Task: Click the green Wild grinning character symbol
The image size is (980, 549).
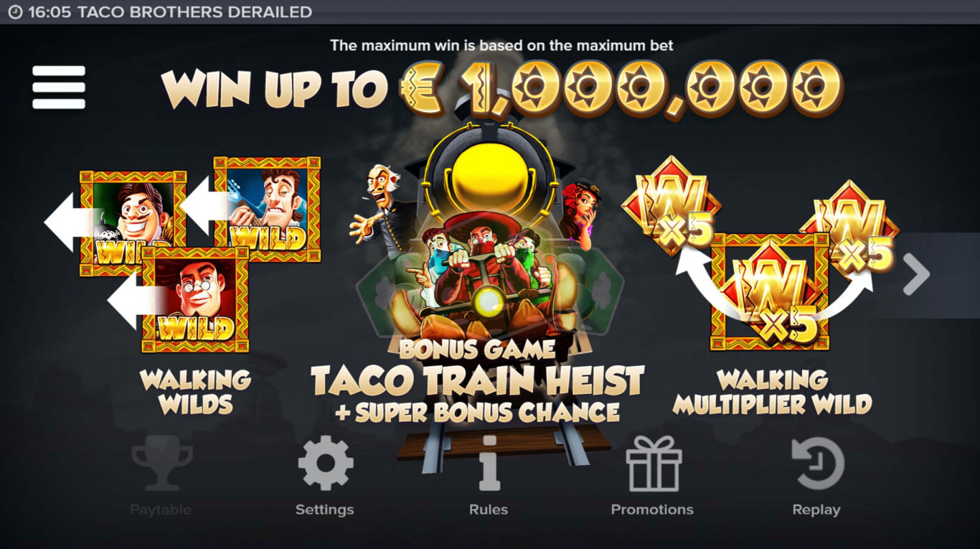Action: pos(133,223)
